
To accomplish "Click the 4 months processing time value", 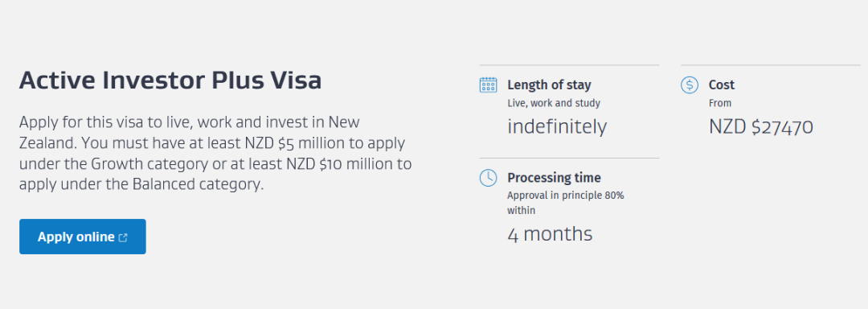I will pos(550,234).
